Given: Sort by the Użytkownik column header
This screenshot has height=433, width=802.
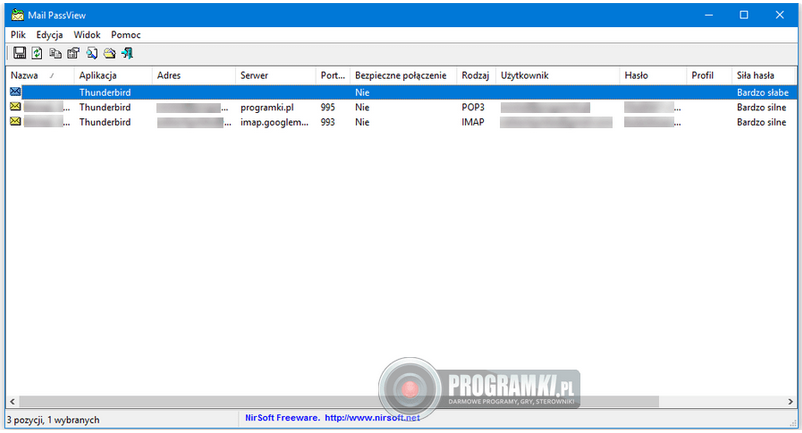Looking at the screenshot, I should (x=558, y=75).
